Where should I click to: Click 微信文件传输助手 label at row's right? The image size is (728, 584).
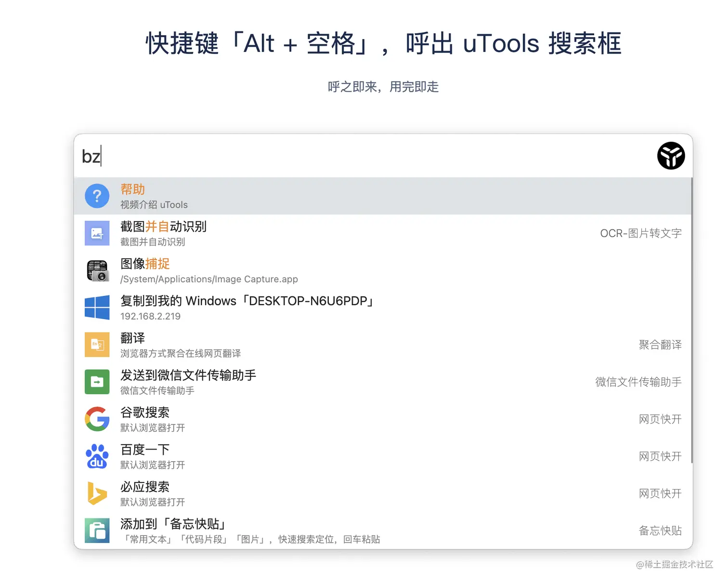pos(638,382)
